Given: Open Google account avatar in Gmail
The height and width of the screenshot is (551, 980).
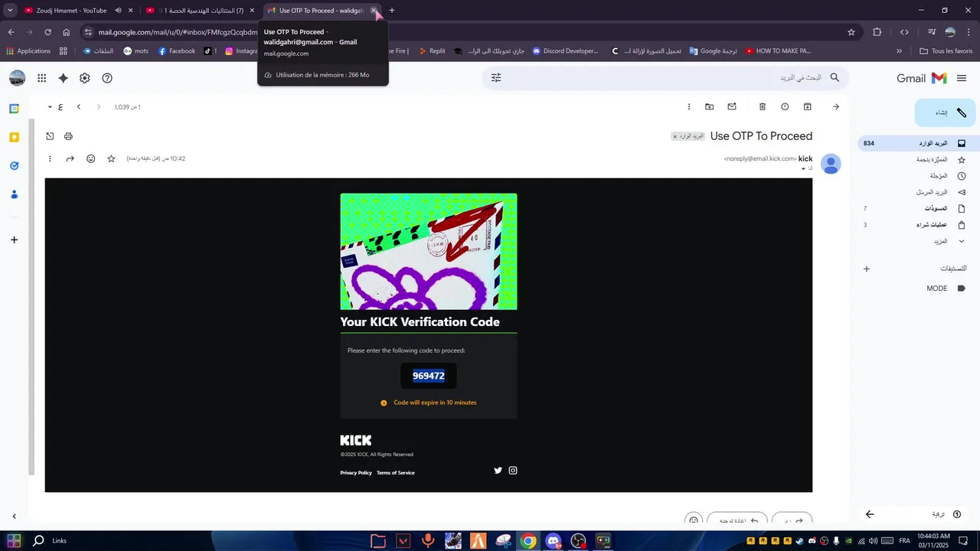Looking at the screenshot, I should tap(17, 78).
